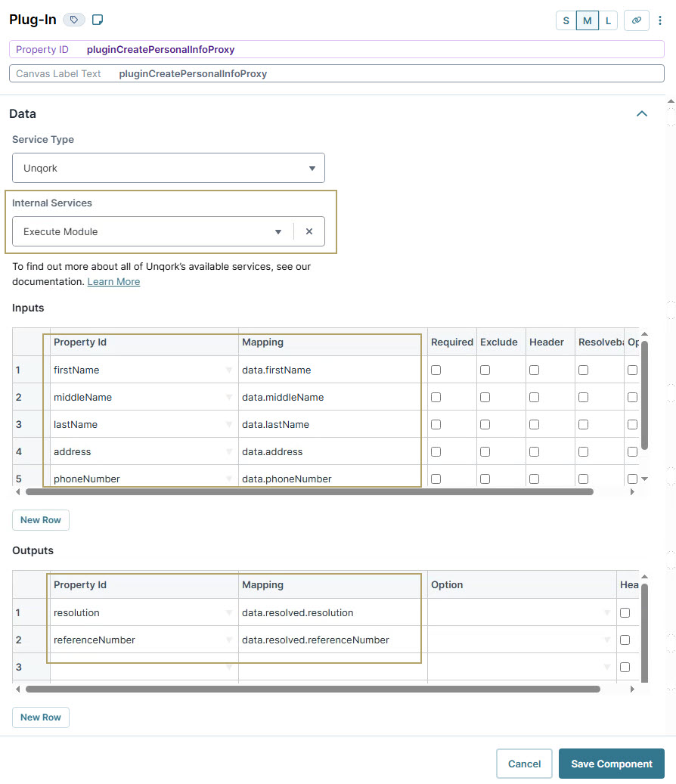Collapse the Data section with the chevron
Screen dimensions: 676x784
pos(641,113)
